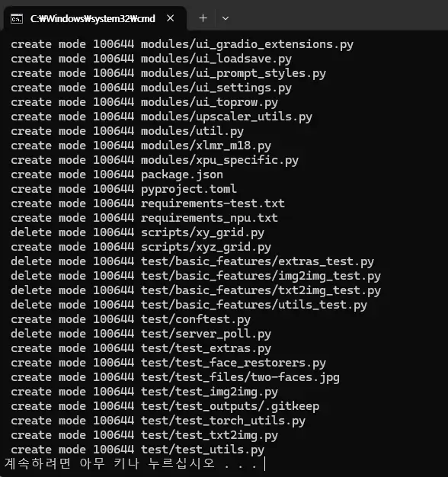
Task: Open a new tab with the plus icon
Action: pyautogui.click(x=203, y=18)
